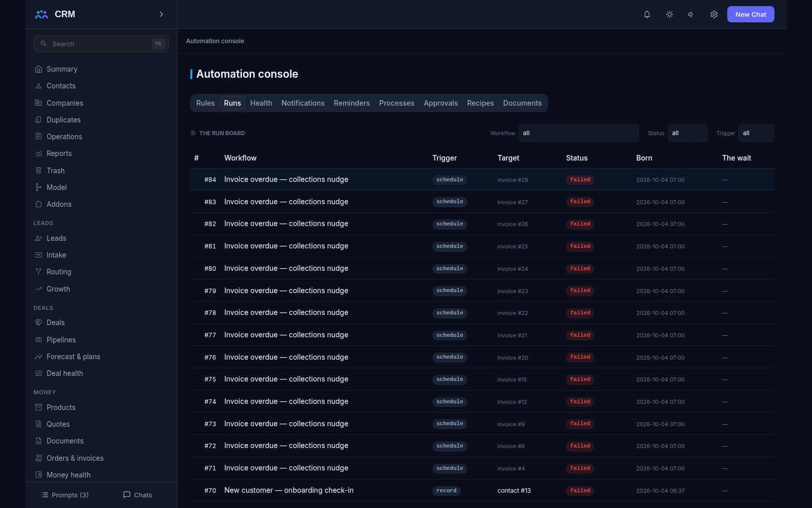Focus the Search field
Screen dimensions: 812x508
click(101, 44)
